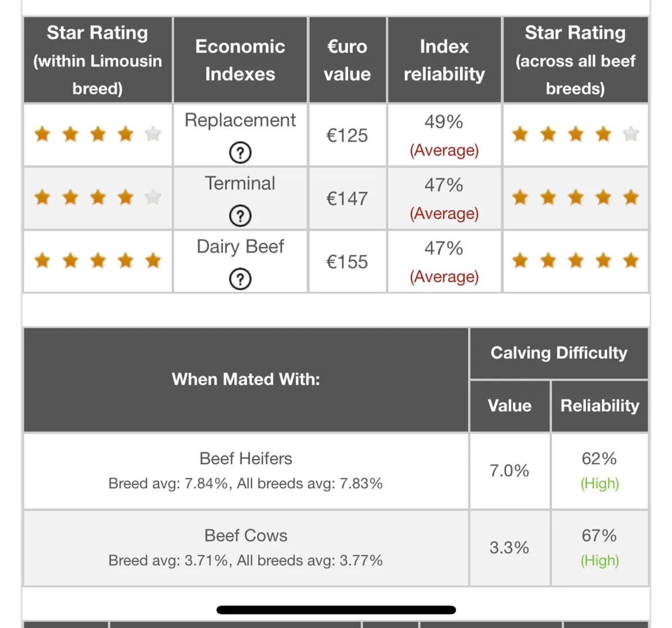Screen dimensions: 672x628
Task: Click the 7.0% calving difficulty value
Action: pyautogui.click(x=509, y=471)
